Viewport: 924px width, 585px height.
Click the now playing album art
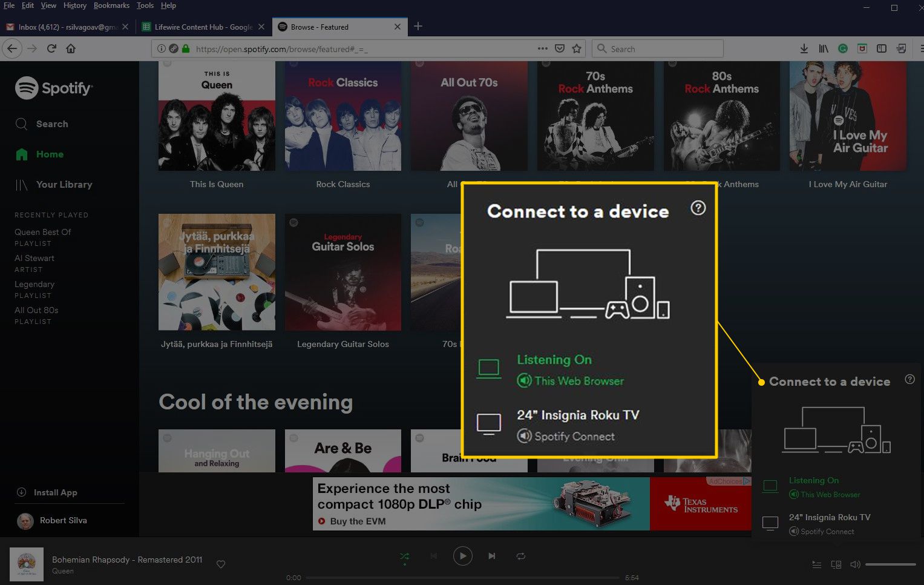click(27, 564)
